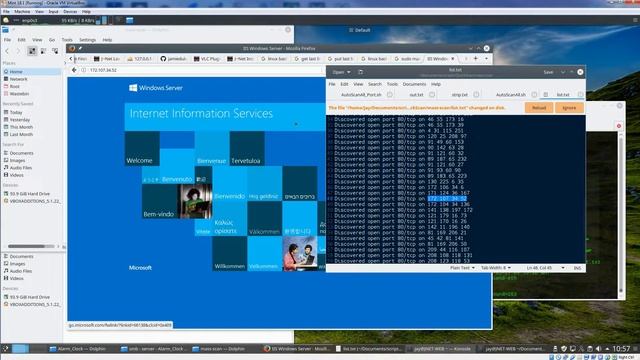640x360 pixels.
Task: Open the Firefox list-all-tabs dropdown arrow
Action: tap(486, 59)
